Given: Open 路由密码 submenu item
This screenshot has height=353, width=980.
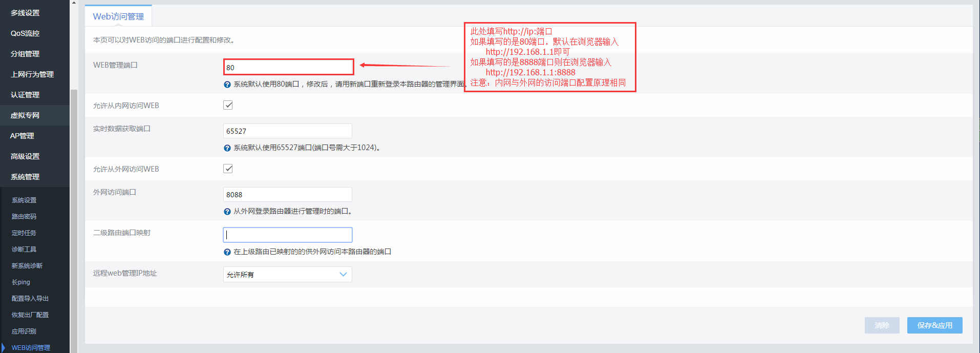Looking at the screenshot, I should (x=24, y=217).
